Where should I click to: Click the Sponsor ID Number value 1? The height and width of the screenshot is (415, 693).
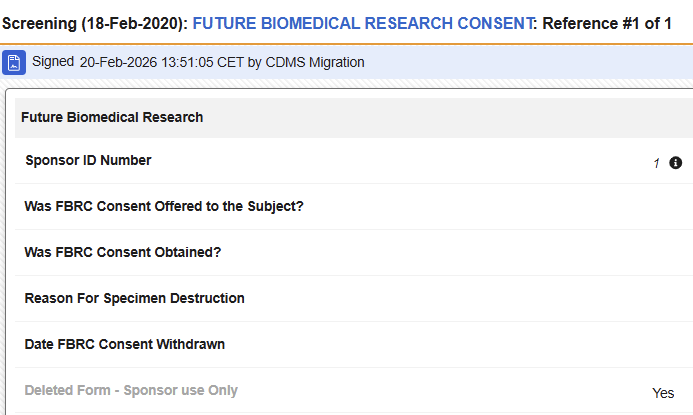(656, 163)
